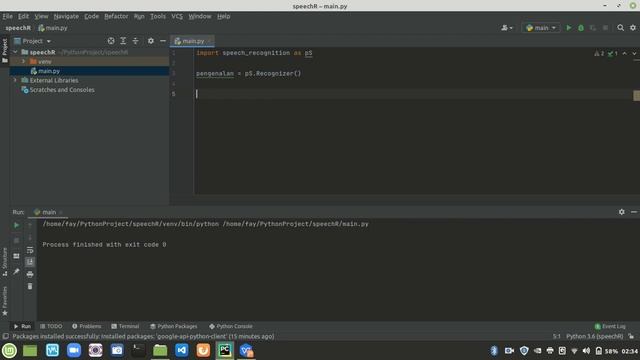Expand External Libraries node
The width and height of the screenshot is (640, 360).
coord(16,80)
